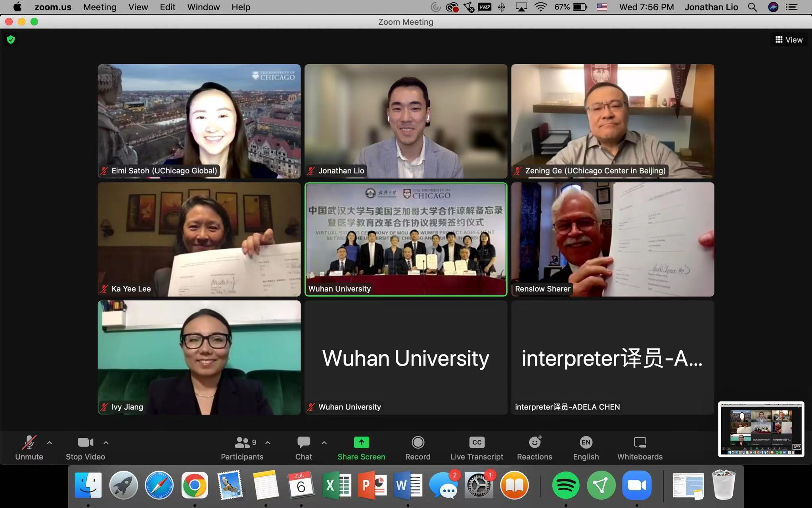Click the View layout button
812x508 pixels.
tap(789, 40)
